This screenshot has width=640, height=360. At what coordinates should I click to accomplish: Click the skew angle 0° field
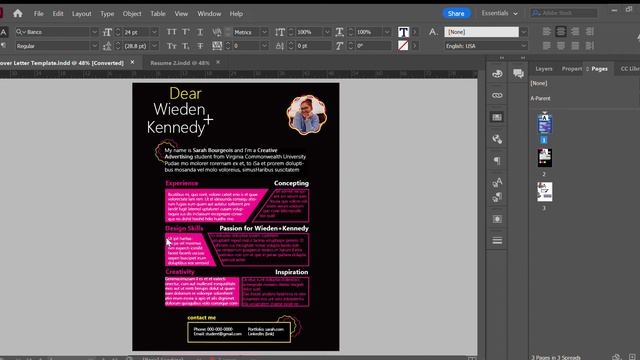point(374,46)
